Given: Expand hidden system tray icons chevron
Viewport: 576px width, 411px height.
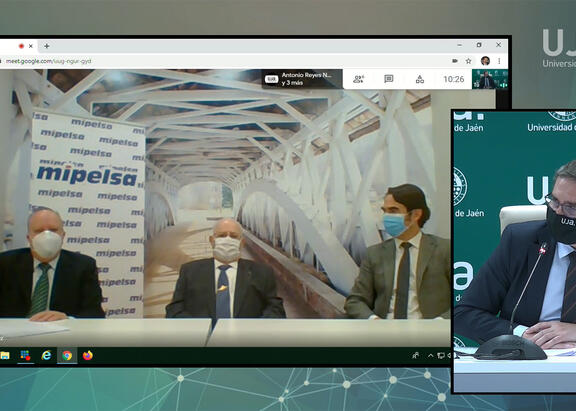Looking at the screenshot, I should (x=430, y=355).
